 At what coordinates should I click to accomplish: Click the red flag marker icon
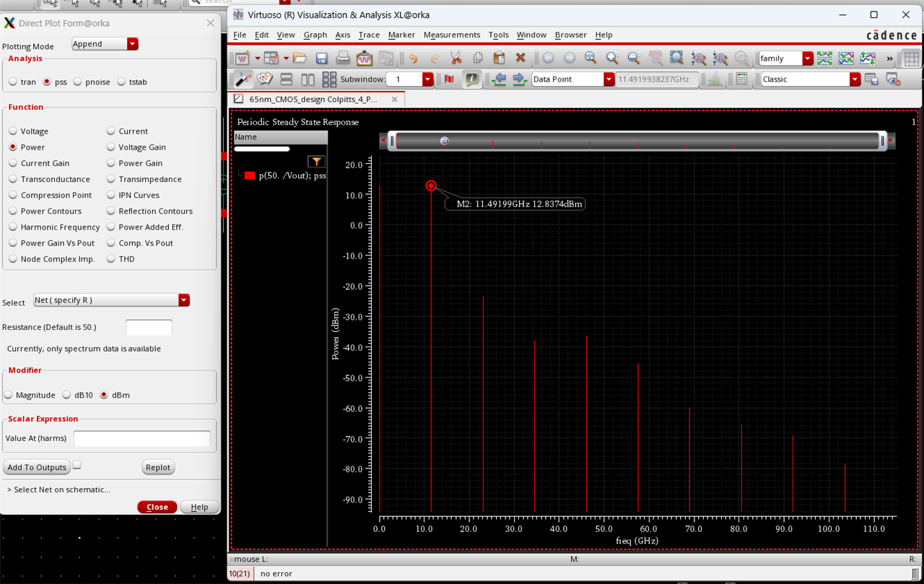click(449, 79)
